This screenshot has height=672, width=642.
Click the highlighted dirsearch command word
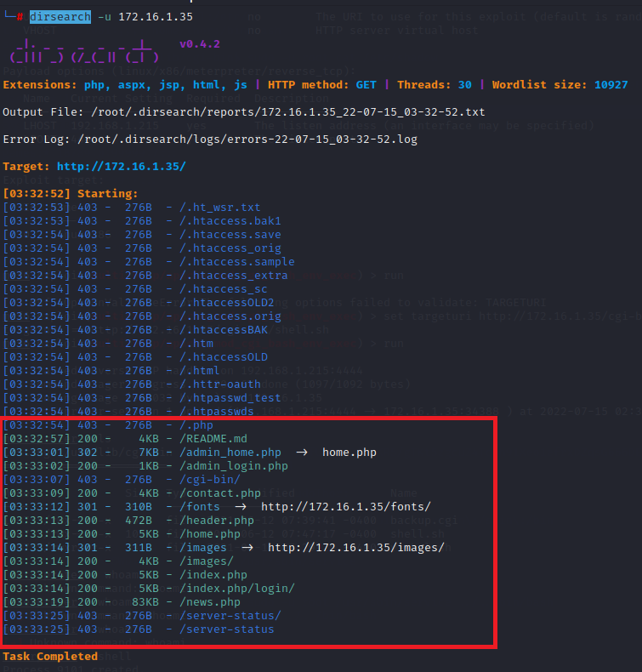(60, 17)
